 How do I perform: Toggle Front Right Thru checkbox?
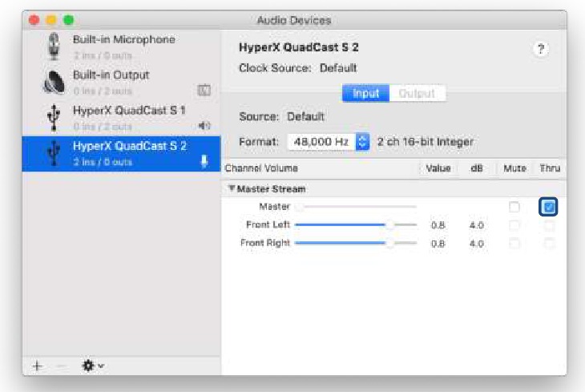point(549,244)
